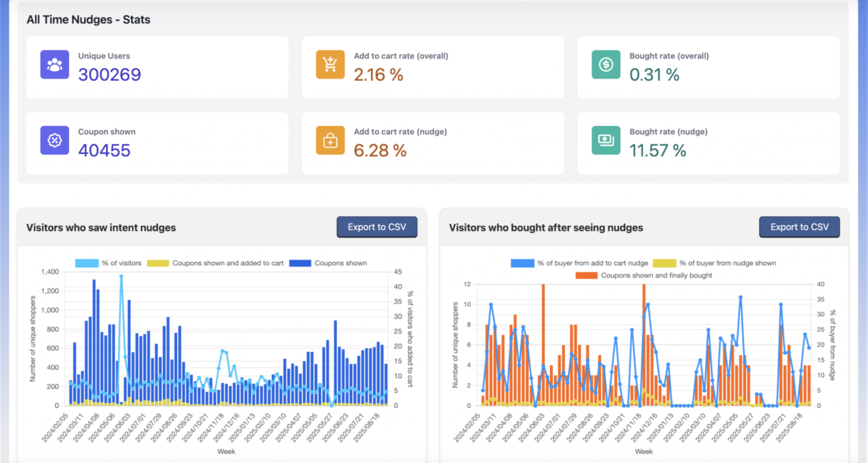Click the Bought rate nudge value 11.57 %
Image resolution: width=868 pixels, height=463 pixels.
click(x=658, y=151)
